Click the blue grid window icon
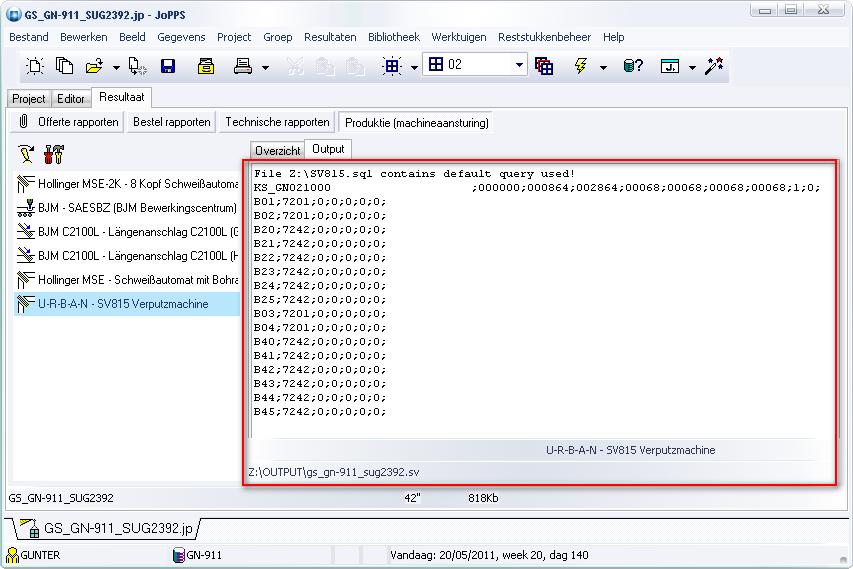This screenshot has height=569, width=853. coord(392,66)
